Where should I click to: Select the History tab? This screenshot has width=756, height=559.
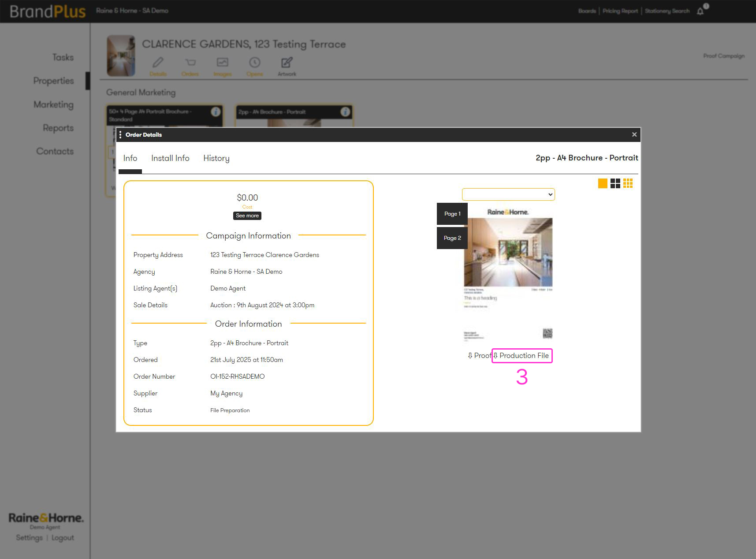[x=216, y=158]
